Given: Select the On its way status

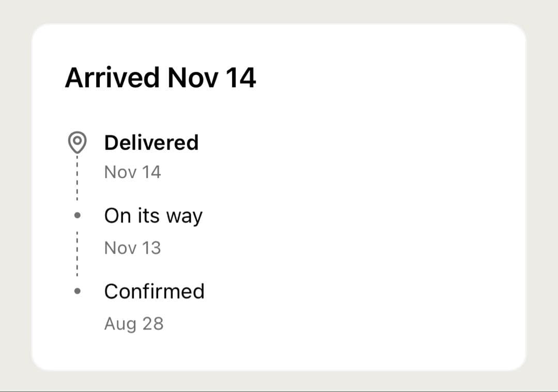Looking at the screenshot, I should point(153,216).
